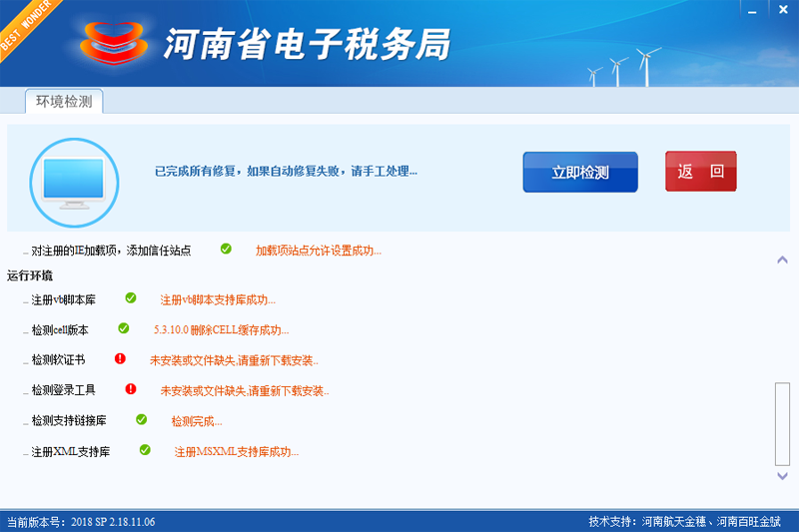799x532 pixels.
Task: Click the green check beside 注册vb脚本库
Action: click(x=131, y=297)
